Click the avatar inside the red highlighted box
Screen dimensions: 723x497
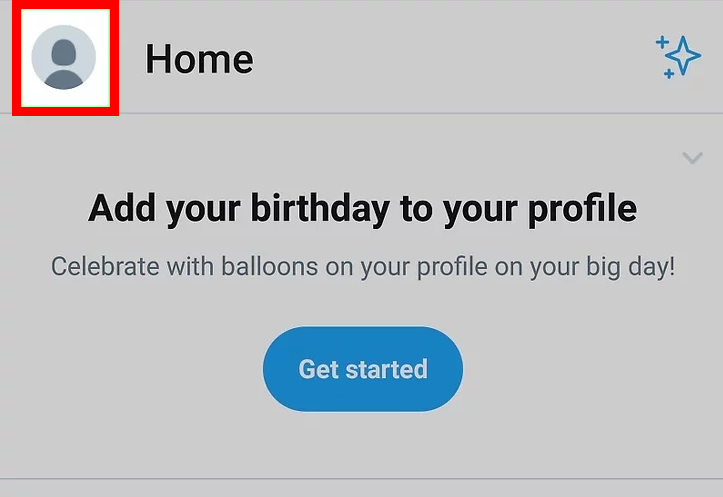64,57
